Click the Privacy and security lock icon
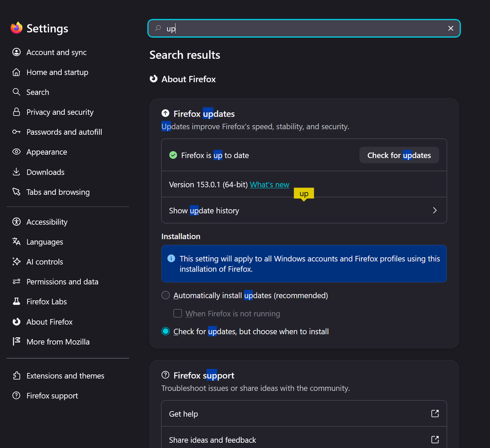Screen dimensions: 490x448 (x=16, y=112)
